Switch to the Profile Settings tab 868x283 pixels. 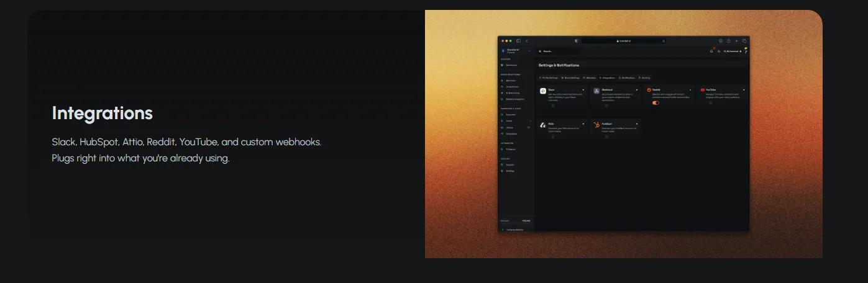[x=549, y=78]
